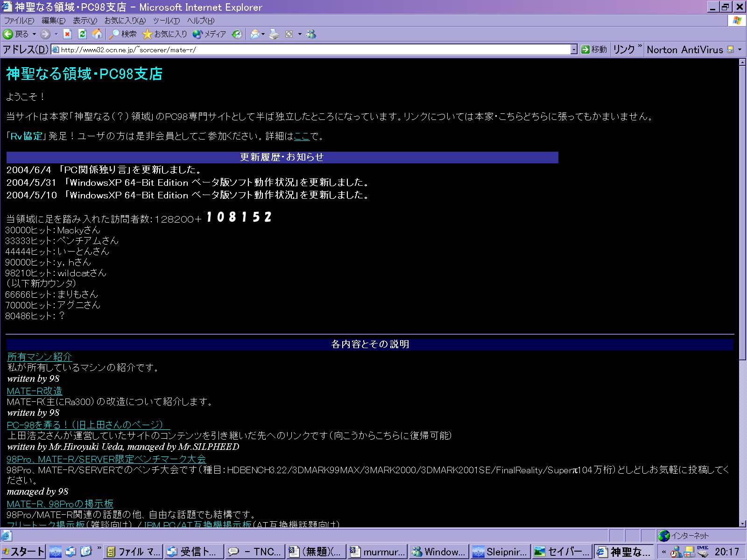Open Messenger icon in the toolbar

click(x=311, y=34)
